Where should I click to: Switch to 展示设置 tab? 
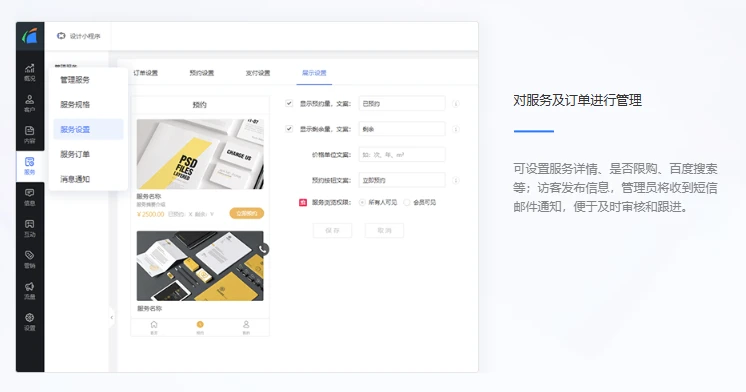[x=314, y=73]
